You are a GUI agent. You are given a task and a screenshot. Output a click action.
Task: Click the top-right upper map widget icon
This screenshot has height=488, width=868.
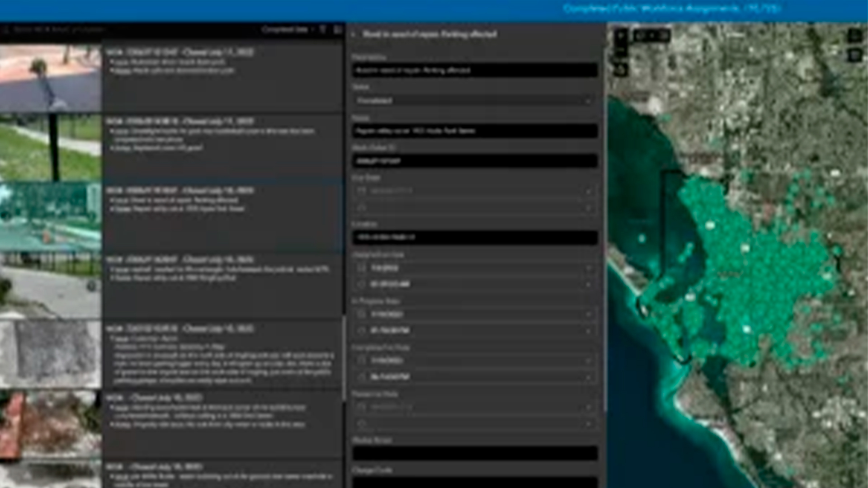point(854,36)
